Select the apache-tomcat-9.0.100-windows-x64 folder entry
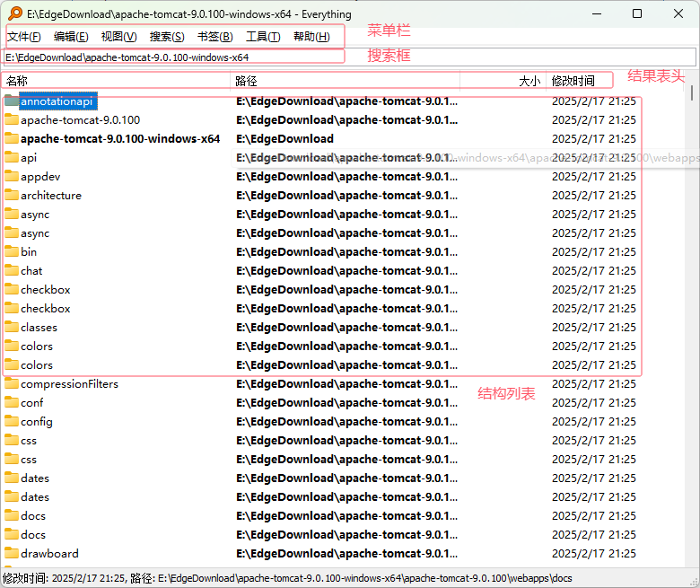The width and height of the screenshot is (700, 588). point(120,139)
